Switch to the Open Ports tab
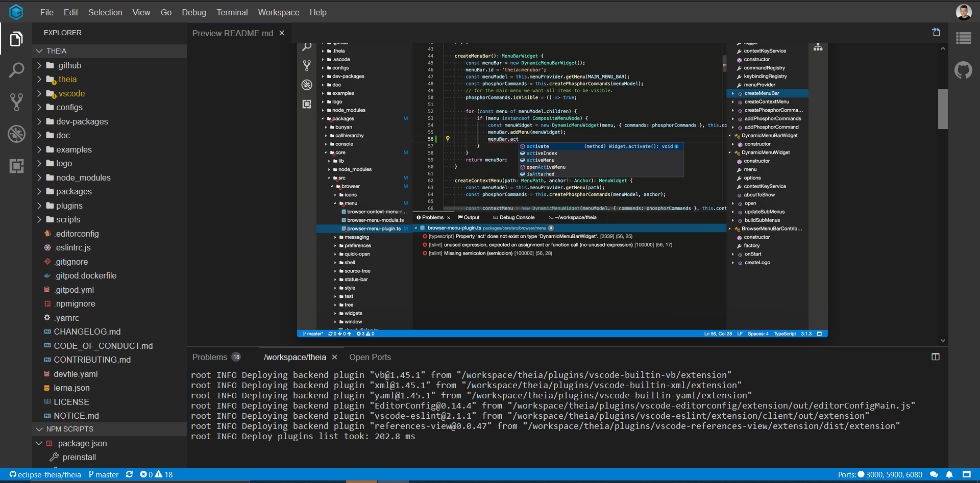Screen dimensions: 980x483 (x=370, y=357)
